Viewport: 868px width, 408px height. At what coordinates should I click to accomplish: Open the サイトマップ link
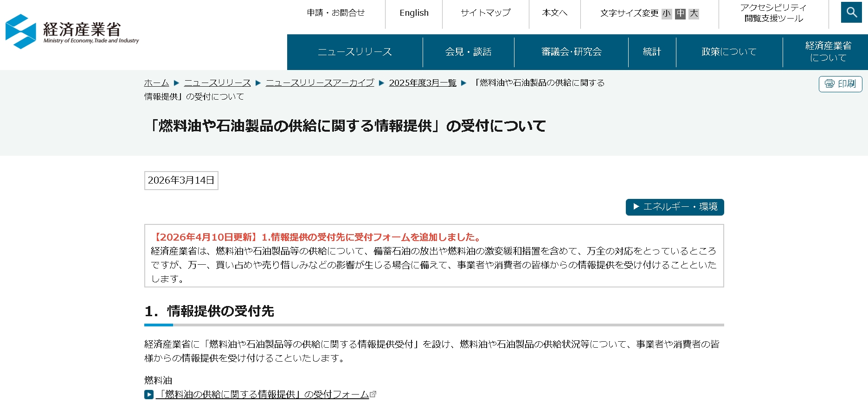485,13
